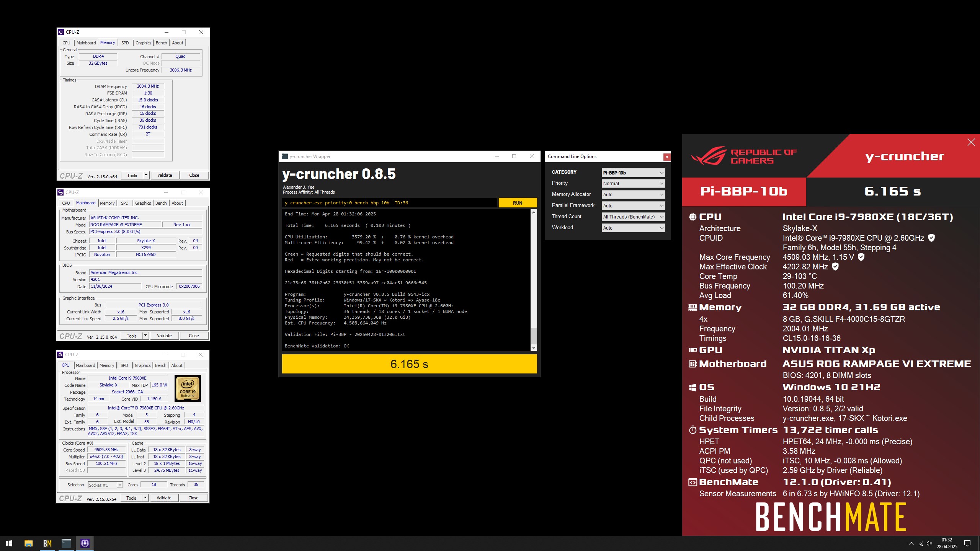
Task: Open the Thread Count dropdown
Action: pyautogui.click(x=633, y=217)
